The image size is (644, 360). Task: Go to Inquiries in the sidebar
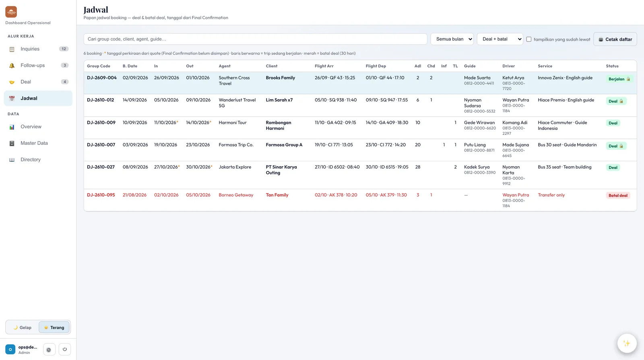click(x=38, y=49)
